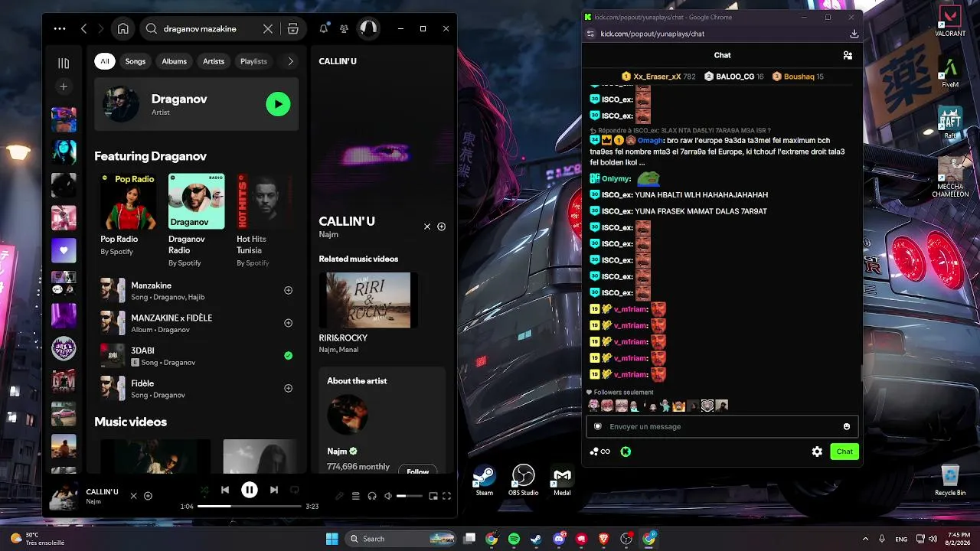Launch the Medal desktop shortcut
980x551 pixels.
click(x=562, y=480)
